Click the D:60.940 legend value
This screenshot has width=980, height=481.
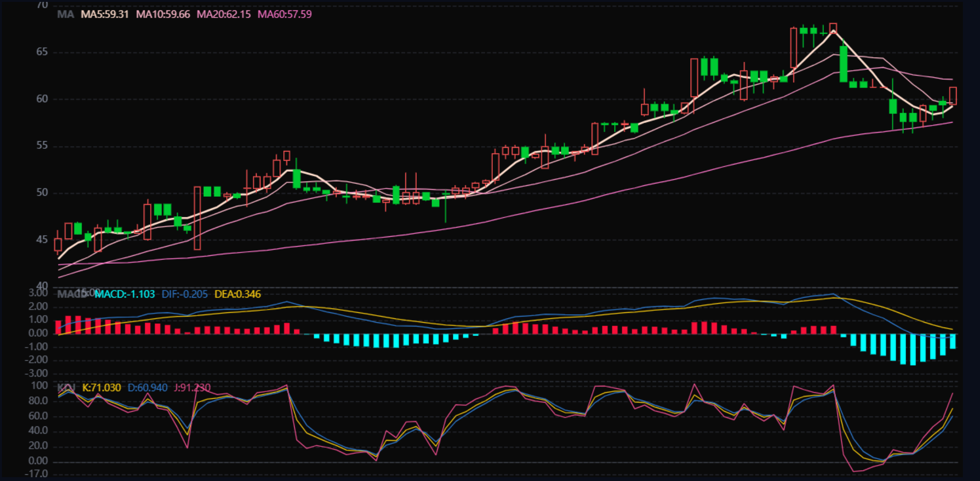147,388
